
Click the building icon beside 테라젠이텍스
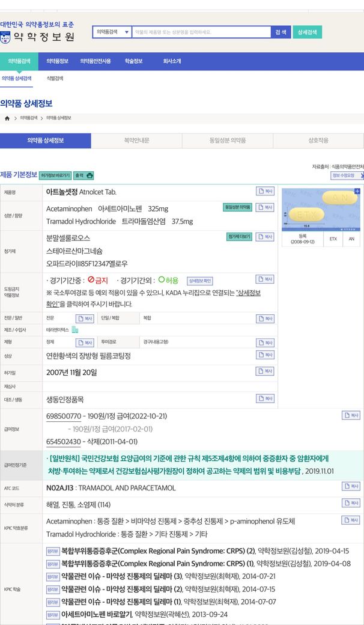[x=75, y=330]
